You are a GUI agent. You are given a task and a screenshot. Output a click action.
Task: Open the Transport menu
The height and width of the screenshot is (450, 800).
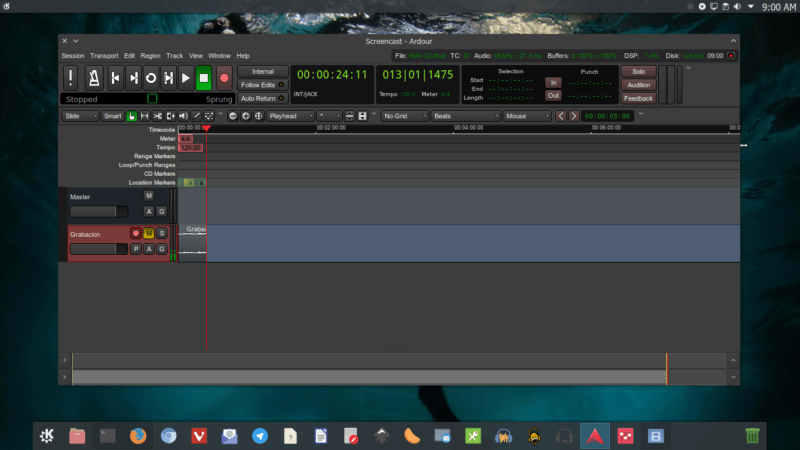point(104,56)
